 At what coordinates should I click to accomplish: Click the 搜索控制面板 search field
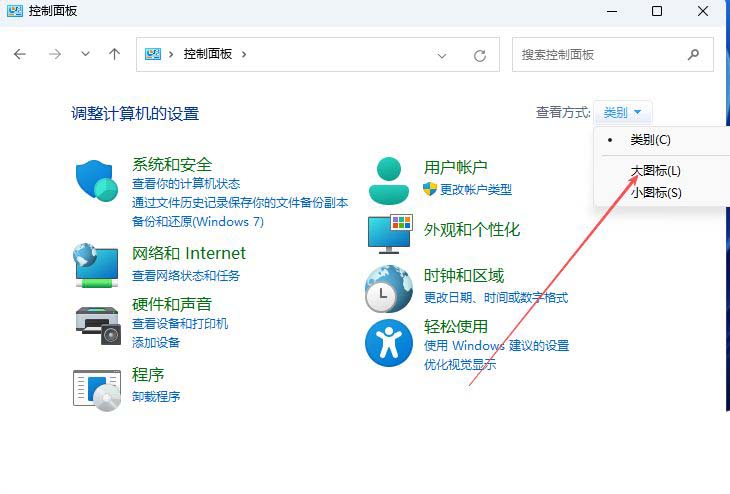click(613, 54)
